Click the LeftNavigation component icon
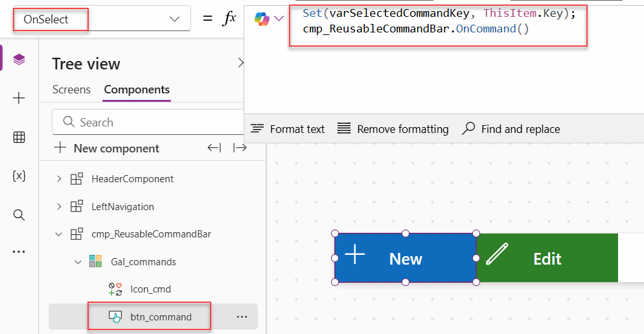 coord(76,206)
